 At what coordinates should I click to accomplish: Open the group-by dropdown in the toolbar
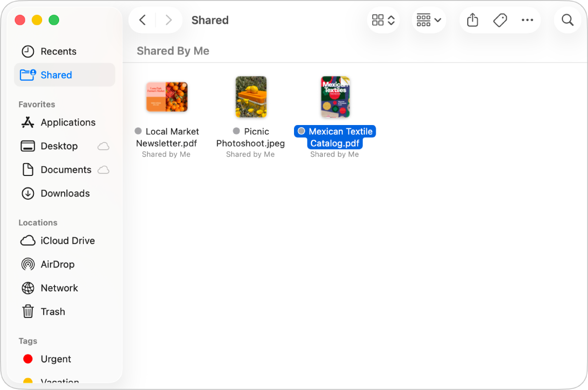point(429,20)
